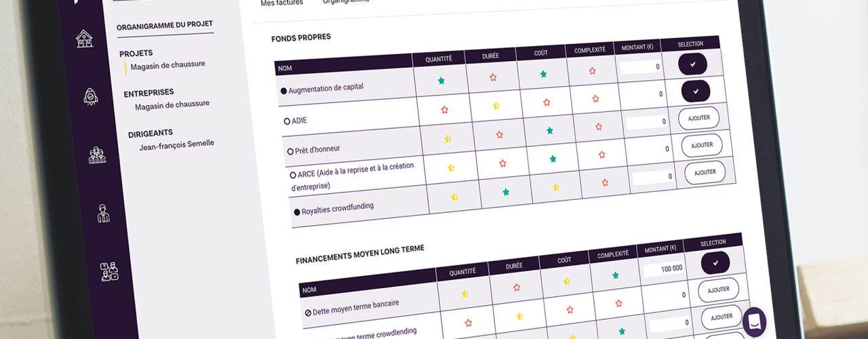Click Complexité star for Dette moyen terme bancaire
The height and width of the screenshot is (339, 868).
616,275
